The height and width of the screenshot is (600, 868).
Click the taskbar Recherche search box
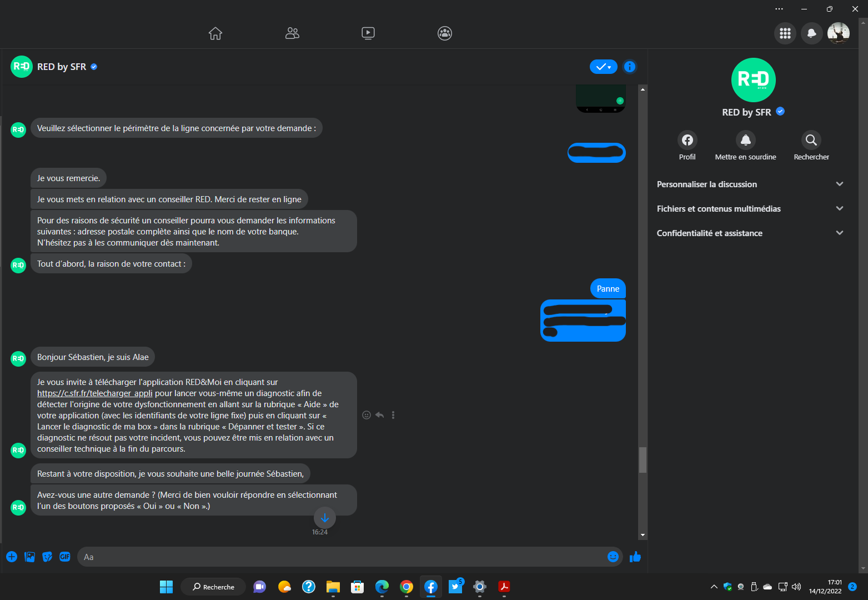tap(213, 587)
